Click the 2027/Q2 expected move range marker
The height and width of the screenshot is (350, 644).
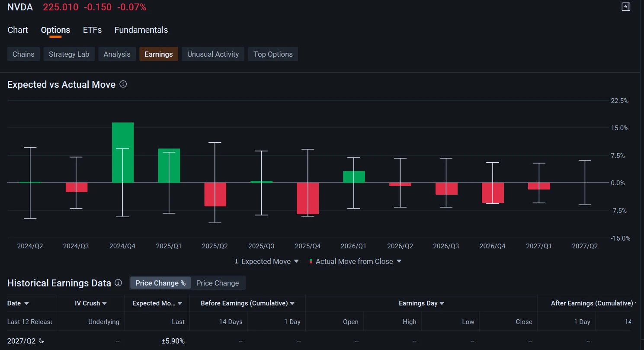click(x=585, y=183)
